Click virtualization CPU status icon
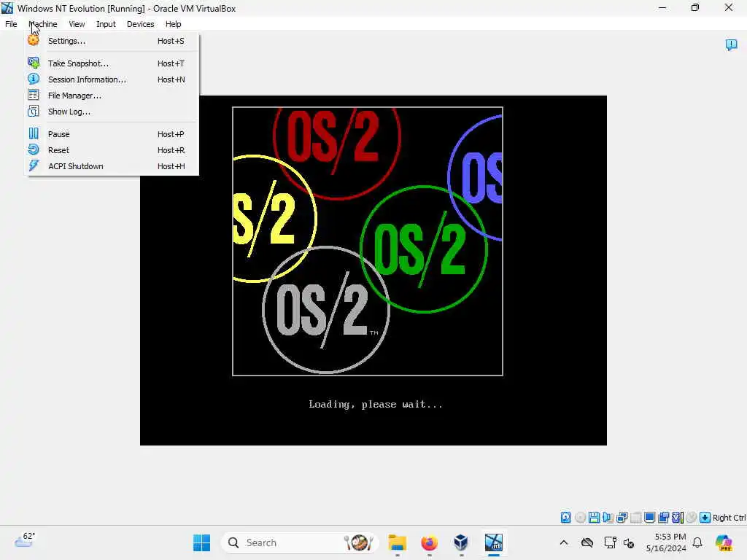This screenshot has width=747, height=560. [x=678, y=518]
